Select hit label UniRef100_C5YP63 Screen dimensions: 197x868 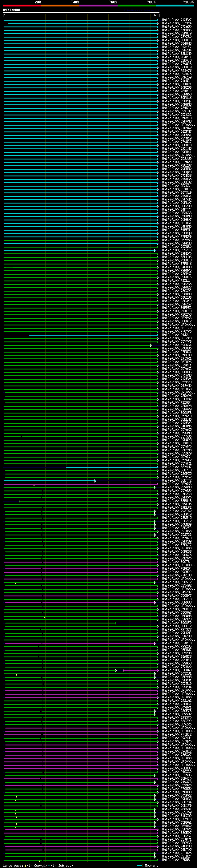176,318
